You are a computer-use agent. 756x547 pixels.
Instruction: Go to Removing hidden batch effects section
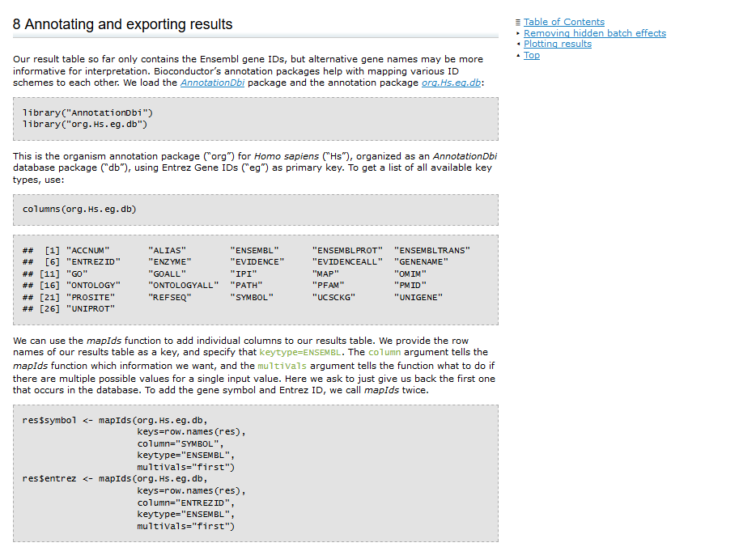click(x=594, y=33)
